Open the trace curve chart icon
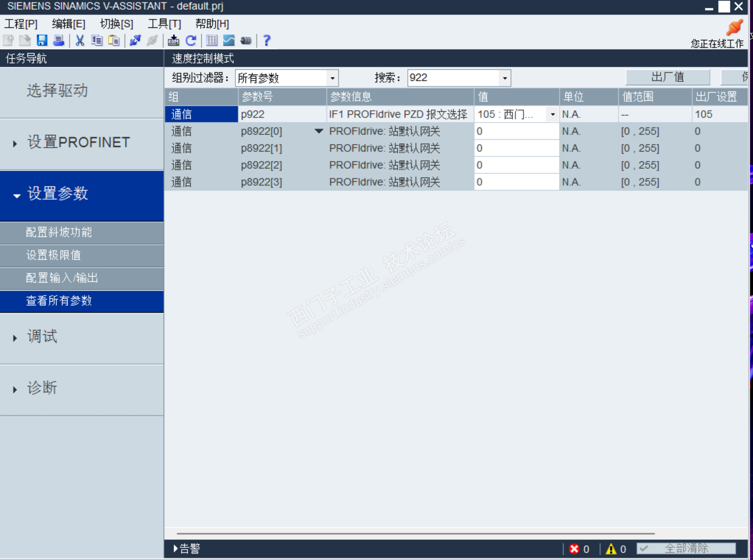Screen dimensions: 753x560 (x=229, y=40)
